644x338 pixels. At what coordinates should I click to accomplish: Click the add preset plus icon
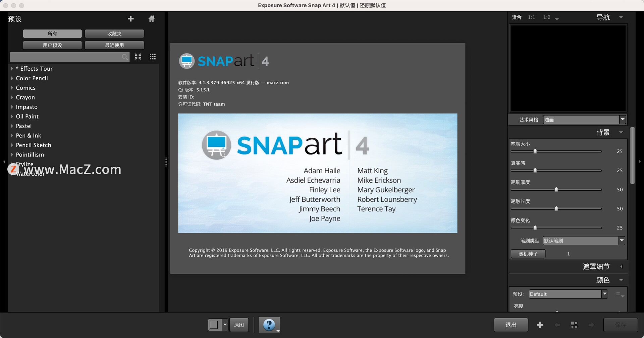click(x=131, y=19)
